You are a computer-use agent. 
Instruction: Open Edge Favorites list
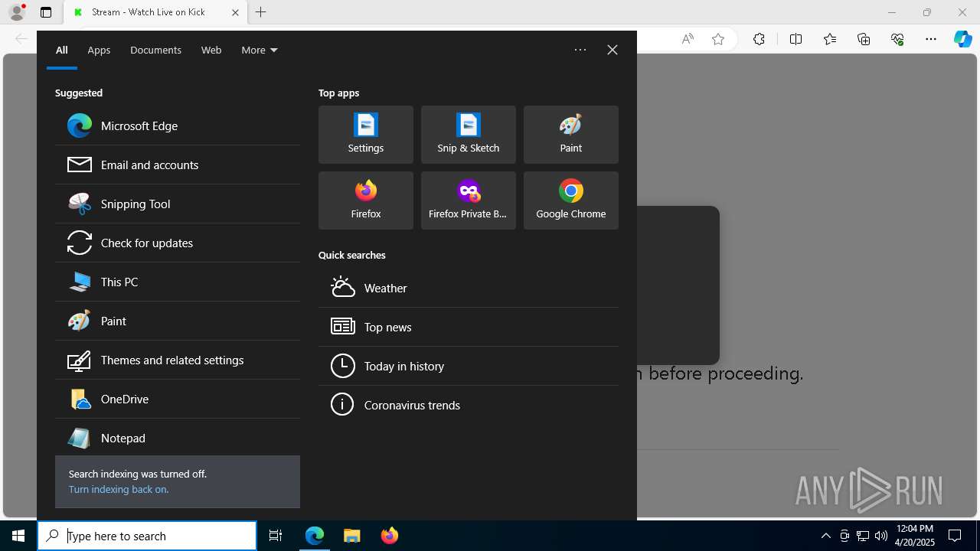coord(830,39)
